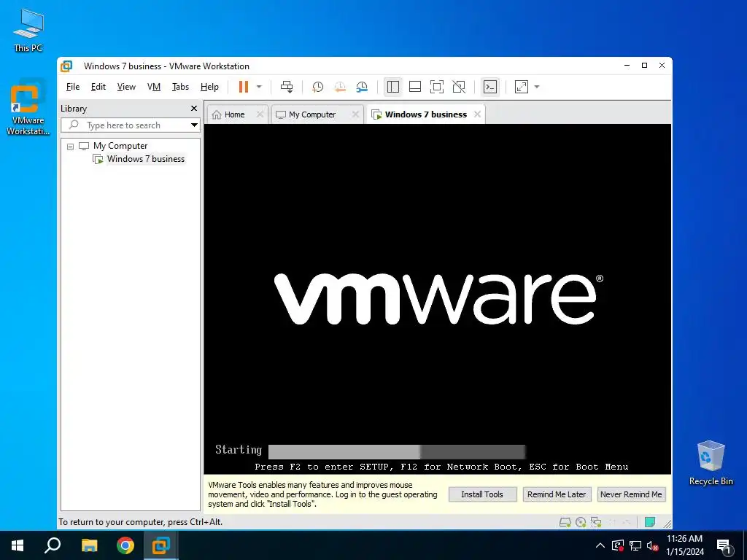Click the network adapter status icon

point(596,522)
